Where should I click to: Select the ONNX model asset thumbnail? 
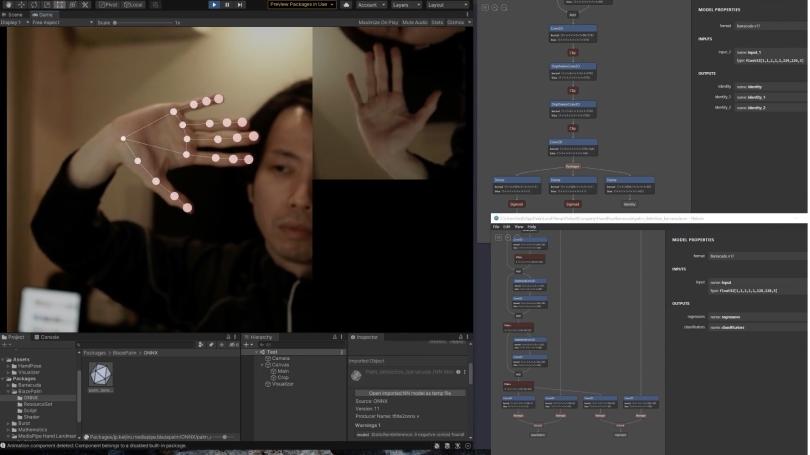pyautogui.click(x=101, y=374)
